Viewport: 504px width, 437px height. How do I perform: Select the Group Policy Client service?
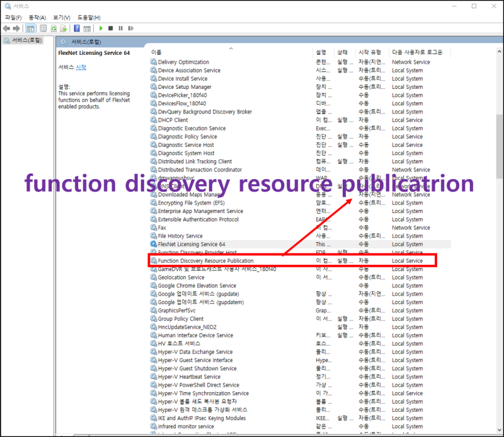point(301,319)
